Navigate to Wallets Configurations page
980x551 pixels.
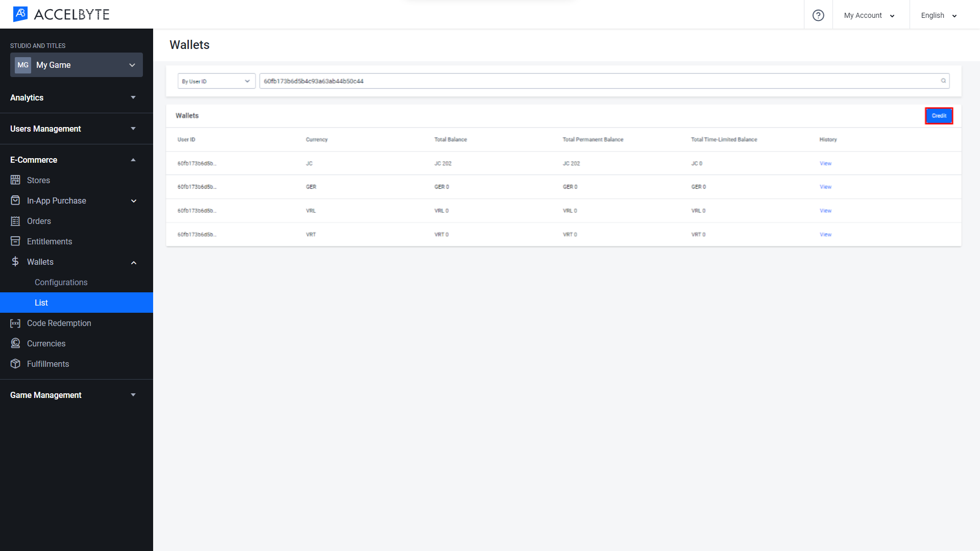click(x=61, y=282)
